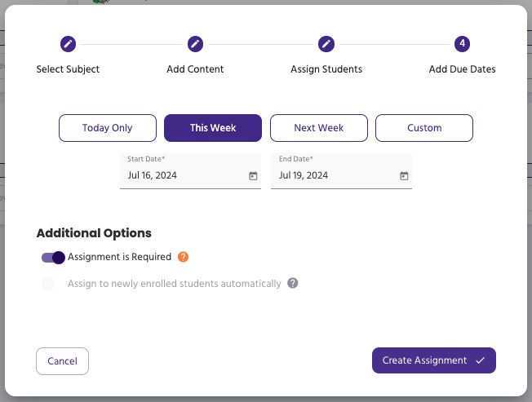
Task: Click gray help icon beside newly enrolled option
Action: tap(293, 284)
